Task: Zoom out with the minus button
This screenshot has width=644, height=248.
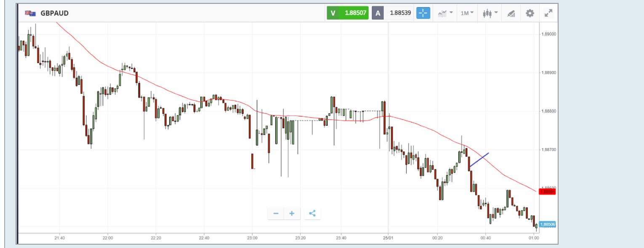Action: coord(276,214)
